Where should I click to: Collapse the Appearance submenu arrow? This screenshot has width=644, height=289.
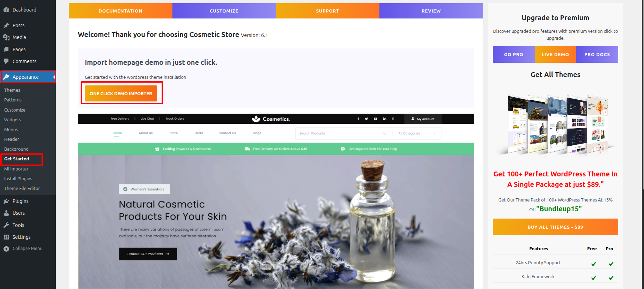coord(54,77)
